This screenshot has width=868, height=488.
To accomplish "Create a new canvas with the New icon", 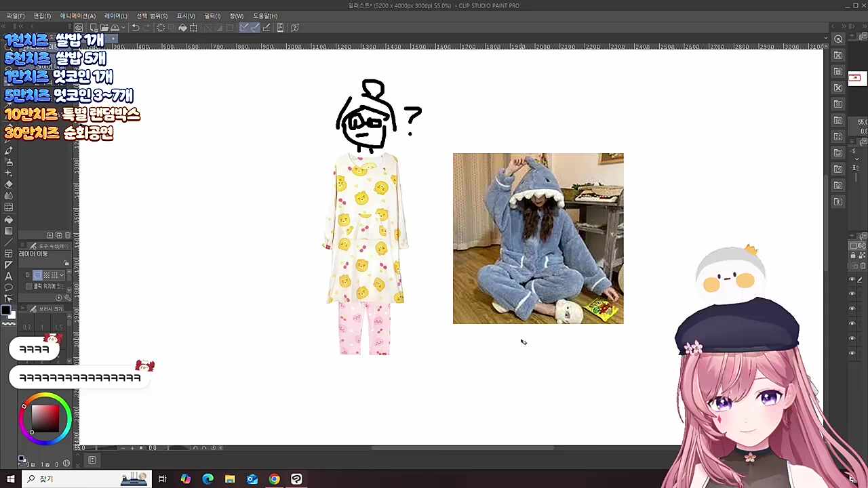I will (94, 28).
